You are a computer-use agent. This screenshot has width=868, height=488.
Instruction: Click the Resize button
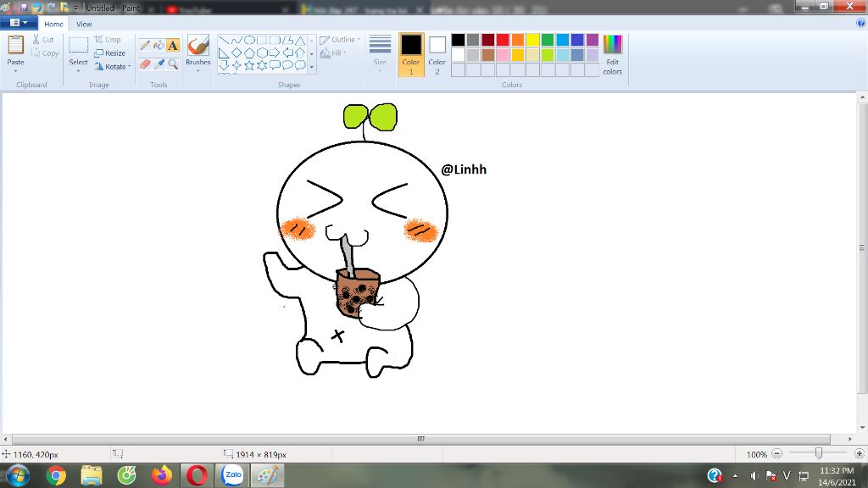(x=109, y=53)
